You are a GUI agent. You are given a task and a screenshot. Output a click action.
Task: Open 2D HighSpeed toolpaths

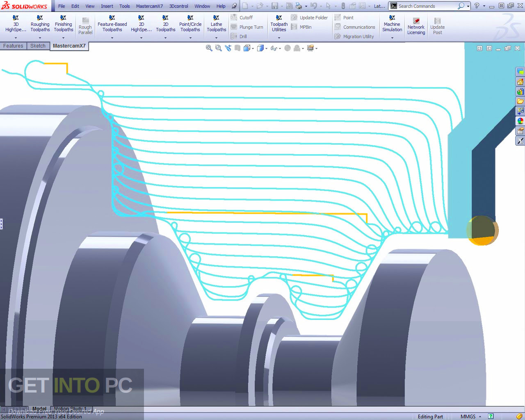tap(141, 23)
